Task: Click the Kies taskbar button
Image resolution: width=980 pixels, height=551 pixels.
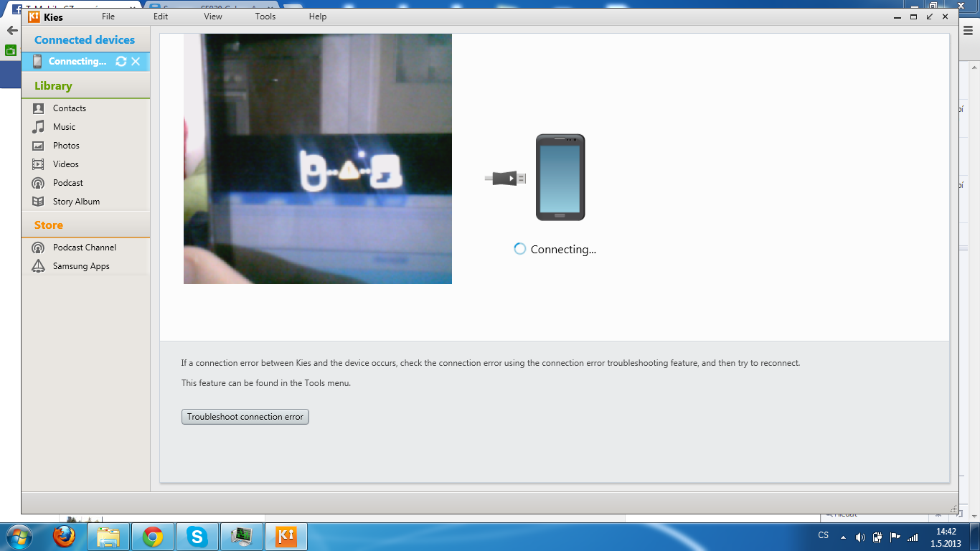Action: coord(286,537)
